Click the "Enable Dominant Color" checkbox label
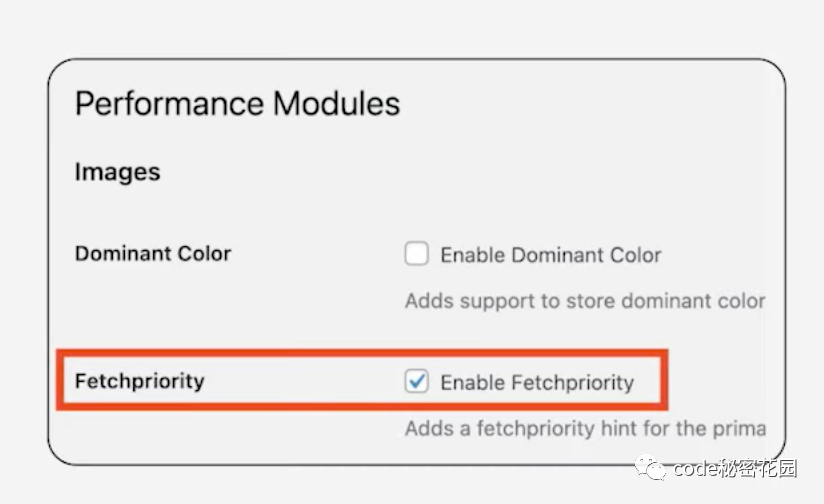The height and width of the screenshot is (504, 824). pyautogui.click(x=550, y=255)
